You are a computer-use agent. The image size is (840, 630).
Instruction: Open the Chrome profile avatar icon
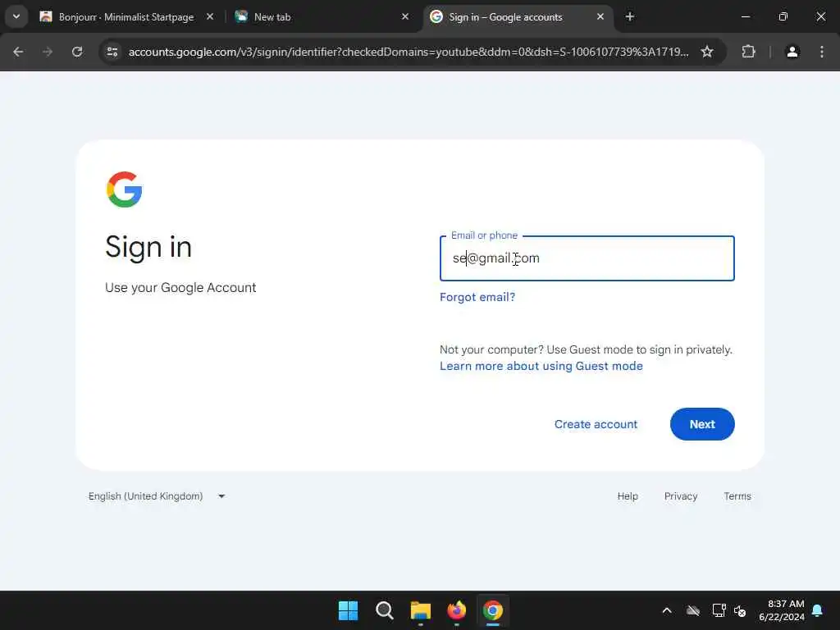pos(792,52)
